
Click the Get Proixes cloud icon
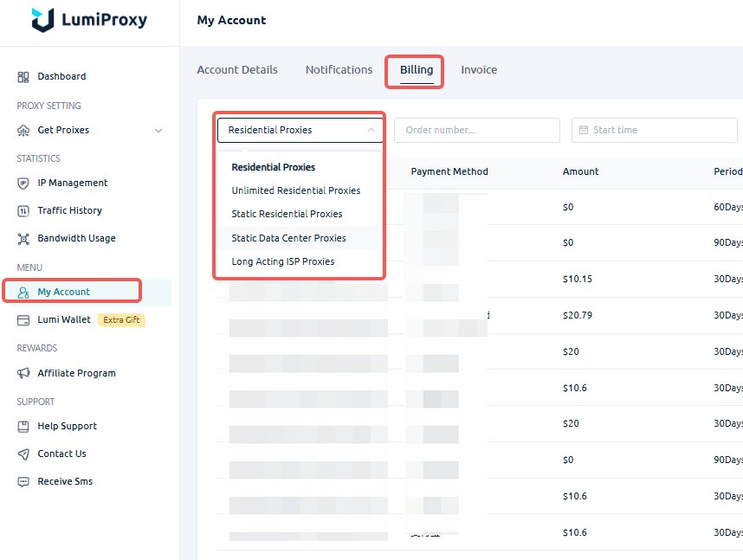click(23, 131)
